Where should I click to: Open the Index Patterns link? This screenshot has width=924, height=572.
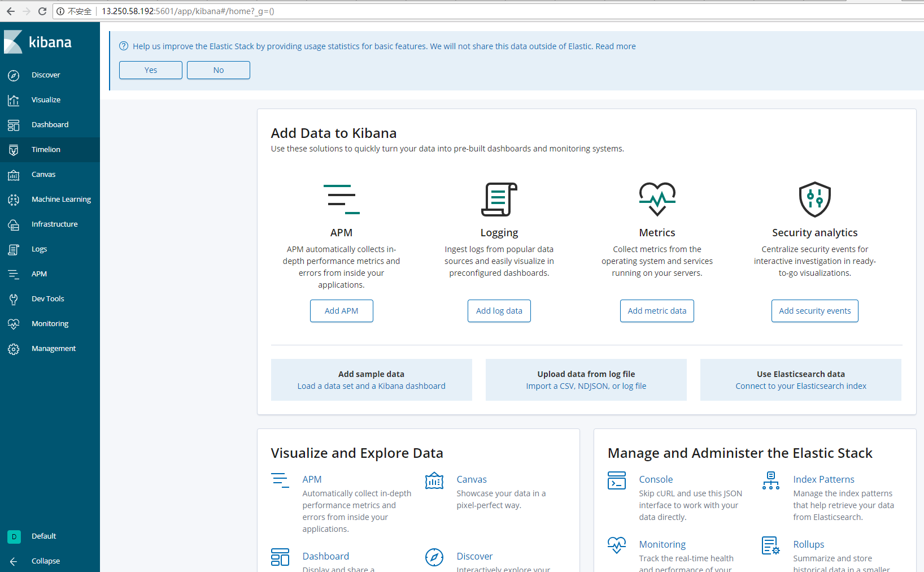(x=823, y=479)
